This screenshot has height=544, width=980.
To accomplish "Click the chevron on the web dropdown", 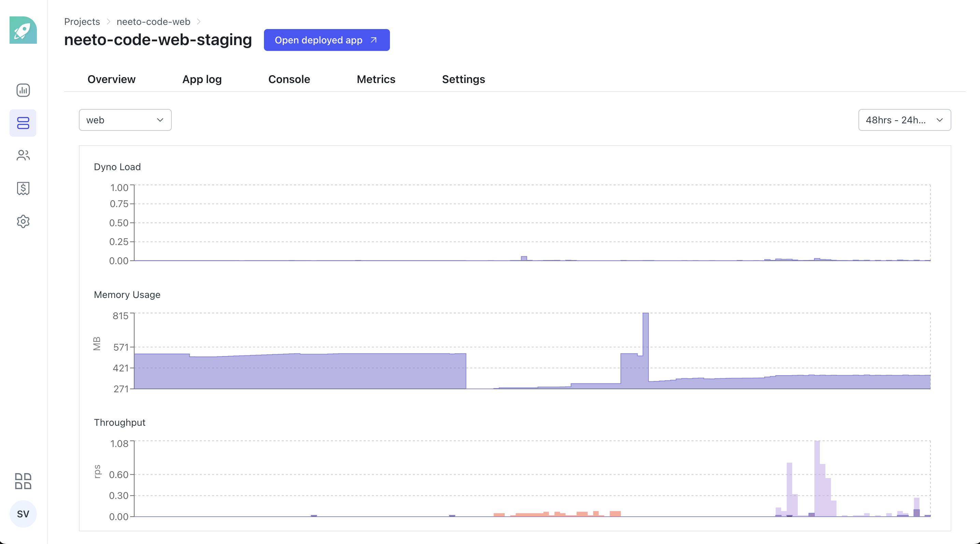I will (x=160, y=120).
